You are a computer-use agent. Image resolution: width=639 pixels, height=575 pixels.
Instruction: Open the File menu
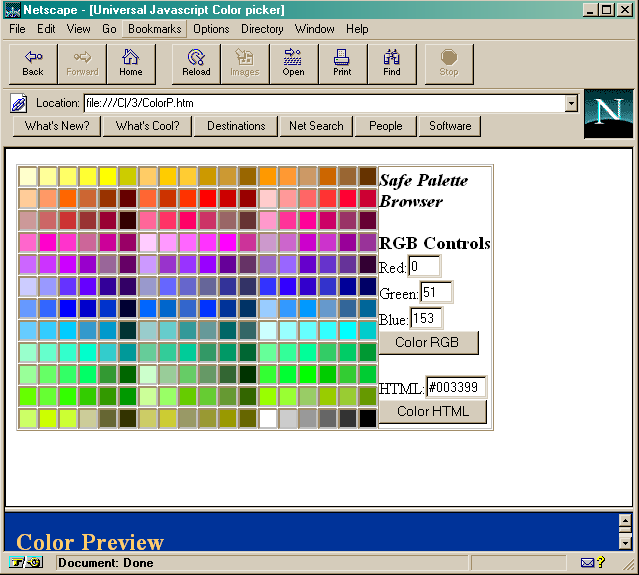17,29
